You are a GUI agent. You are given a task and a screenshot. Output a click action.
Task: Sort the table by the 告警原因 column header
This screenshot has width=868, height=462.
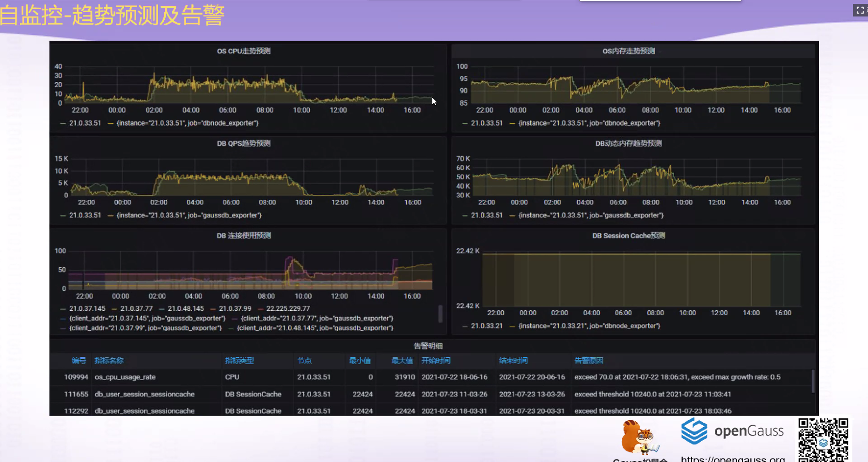coord(589,361)
